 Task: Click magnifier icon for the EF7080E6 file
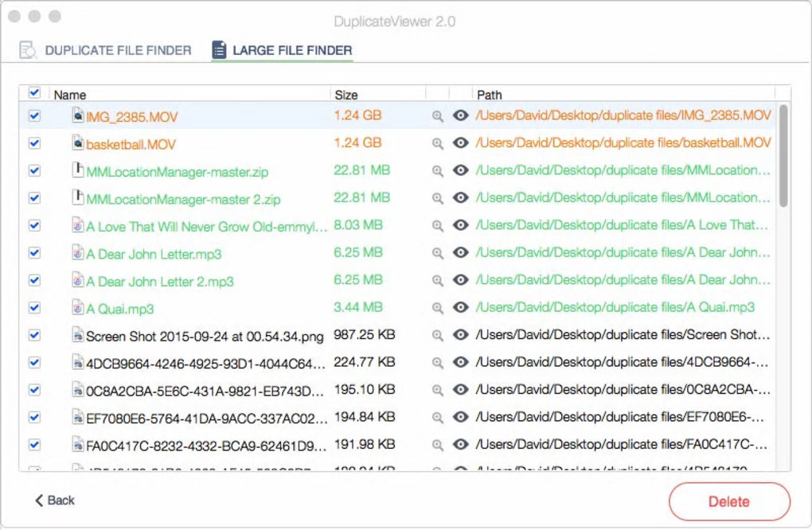tap(438, 418)
